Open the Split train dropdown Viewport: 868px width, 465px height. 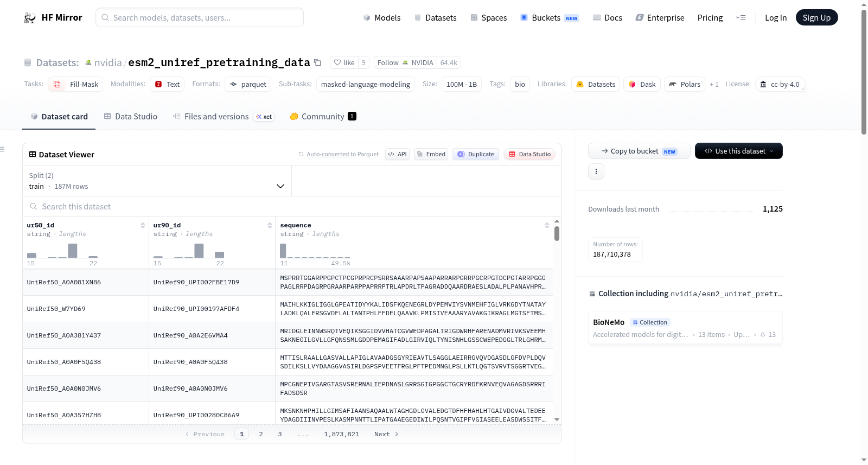click(157, 181)
